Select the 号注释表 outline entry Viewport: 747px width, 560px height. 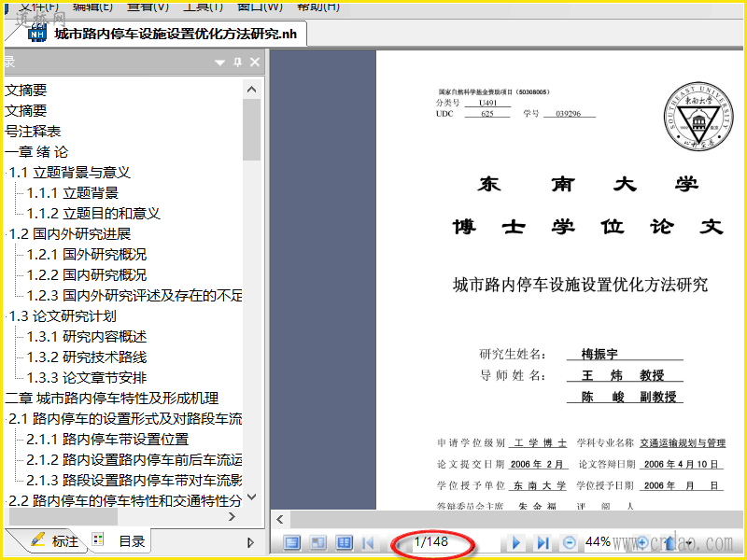click(33, 131)
